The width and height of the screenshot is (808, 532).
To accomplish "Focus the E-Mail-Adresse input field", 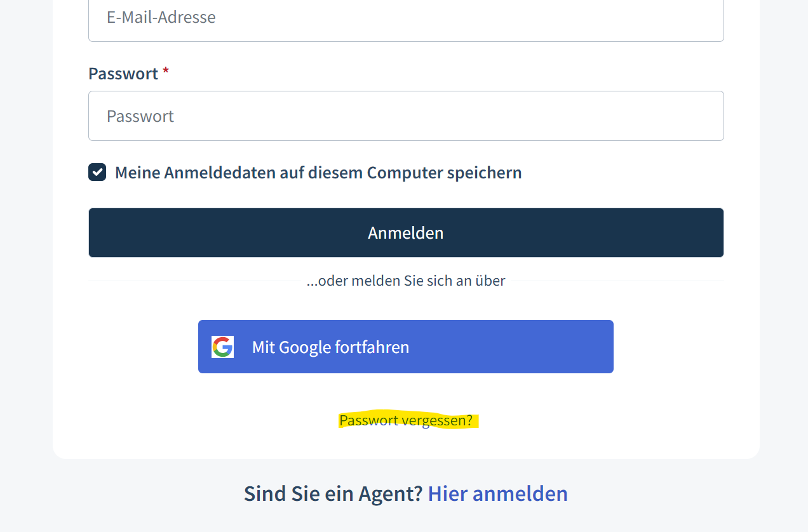I will (406, 17).
